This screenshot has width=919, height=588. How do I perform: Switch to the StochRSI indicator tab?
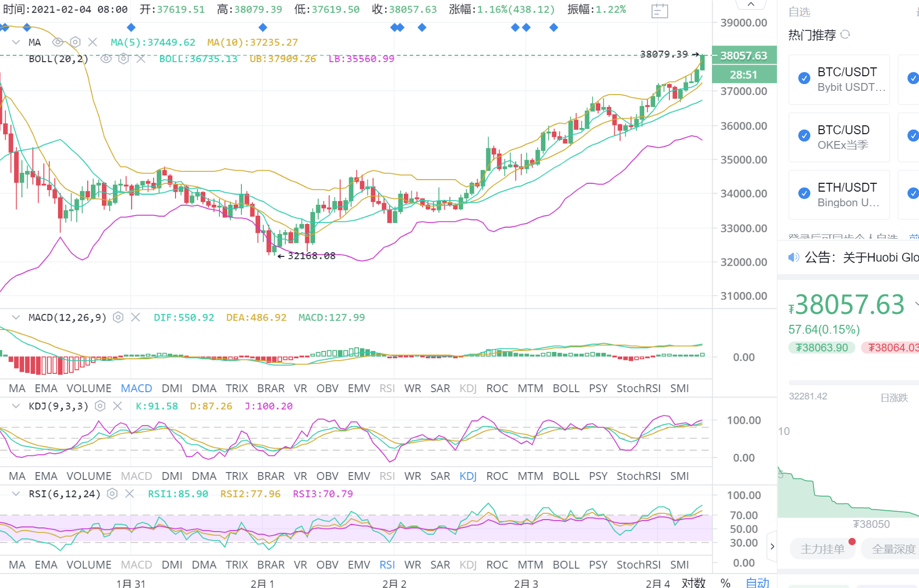click(638, 388)
